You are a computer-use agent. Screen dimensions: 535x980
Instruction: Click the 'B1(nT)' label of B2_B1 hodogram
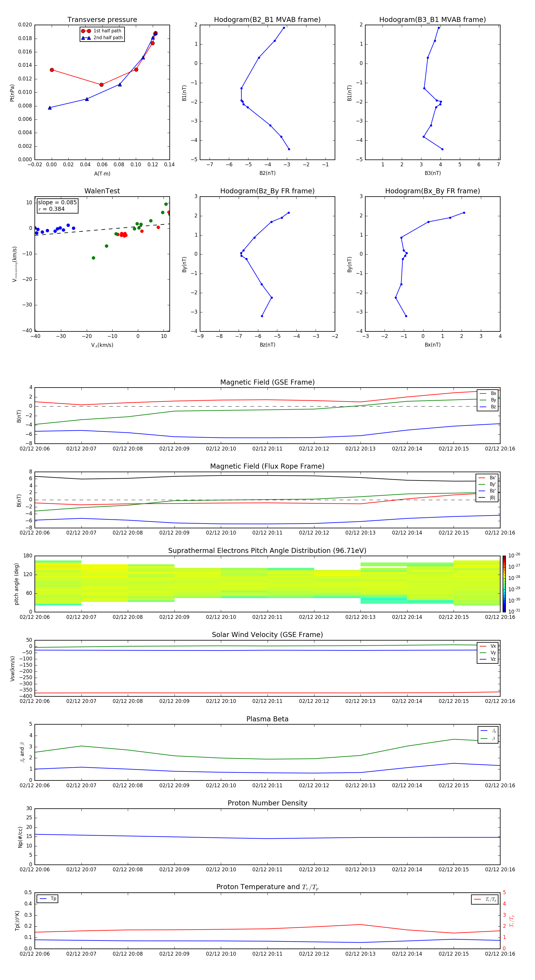[x=184, y=92]
